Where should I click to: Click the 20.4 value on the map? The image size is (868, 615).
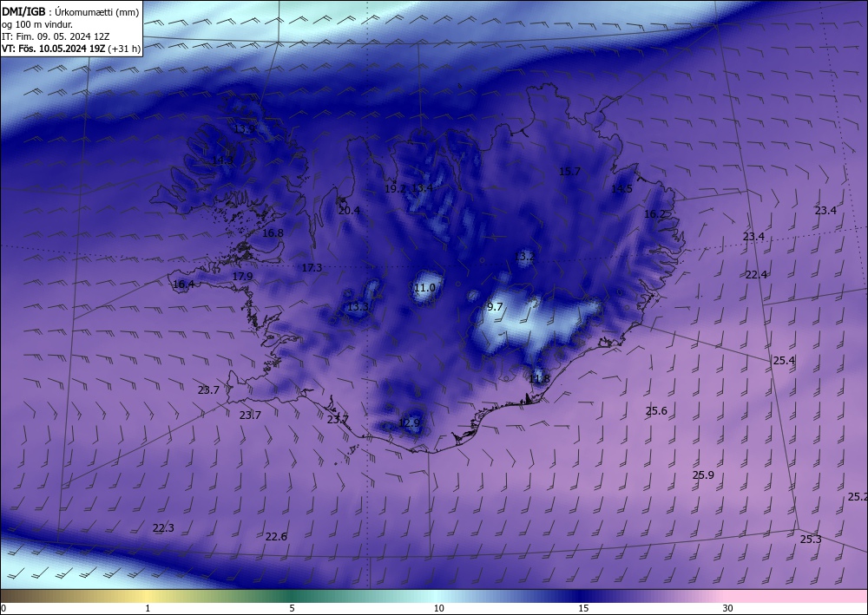tap(349, 211)
